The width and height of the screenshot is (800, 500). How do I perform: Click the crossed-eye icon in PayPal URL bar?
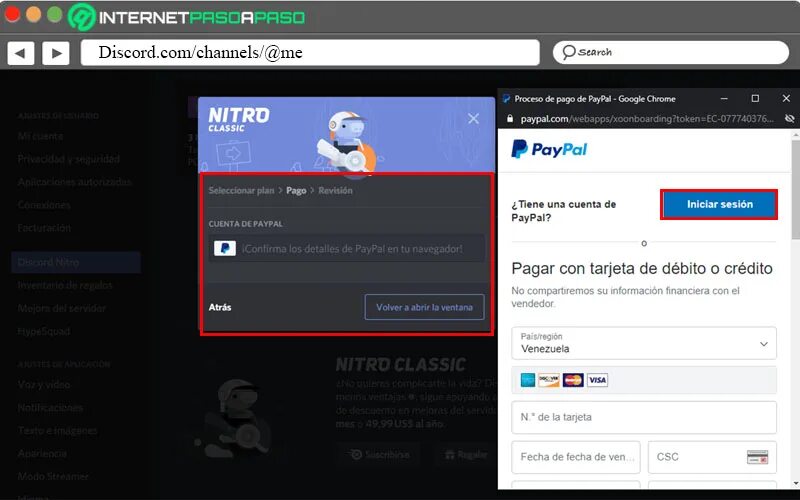(789, 118)
